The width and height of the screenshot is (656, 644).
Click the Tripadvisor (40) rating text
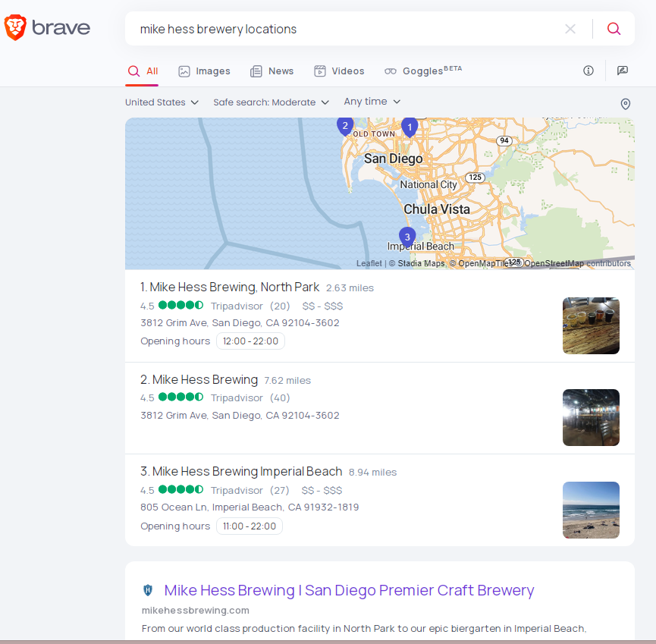(250, 398)
